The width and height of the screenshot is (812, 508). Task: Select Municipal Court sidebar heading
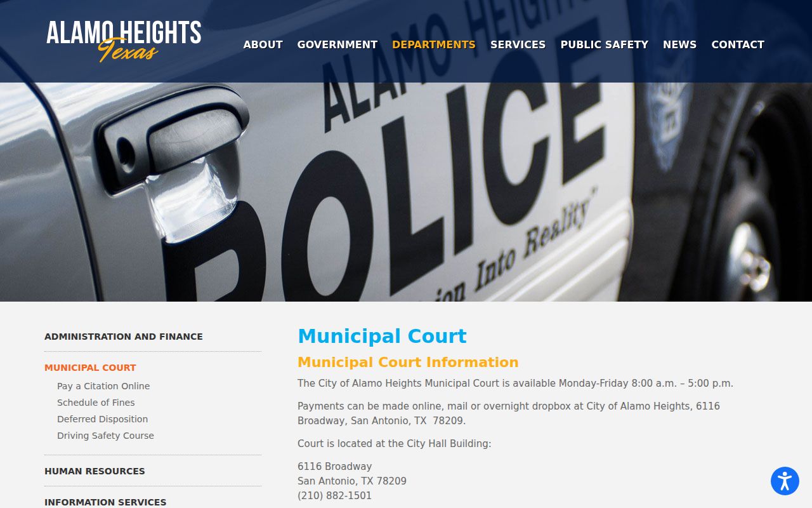(x=90, y=368)
